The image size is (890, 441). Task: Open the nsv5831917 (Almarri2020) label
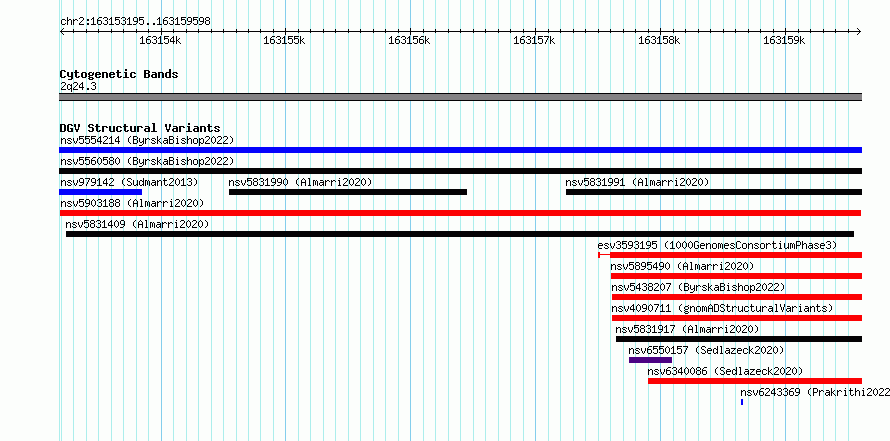tap(687, 329)
